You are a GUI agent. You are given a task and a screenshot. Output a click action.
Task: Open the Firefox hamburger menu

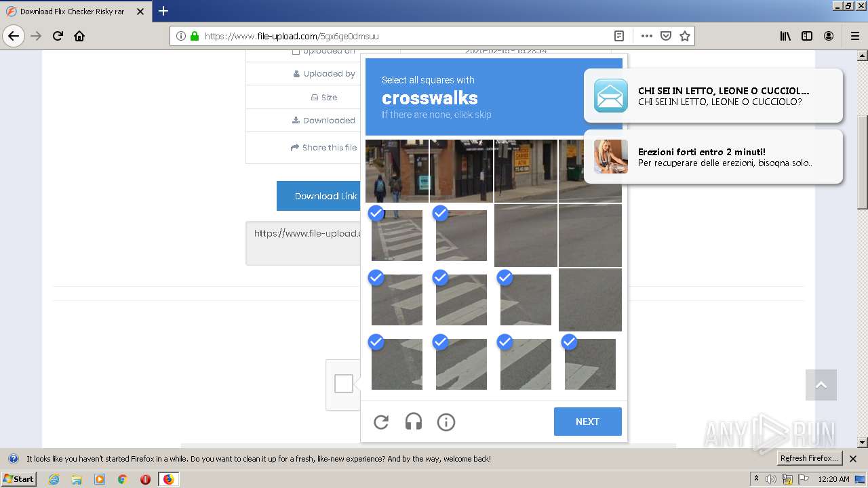854,36
